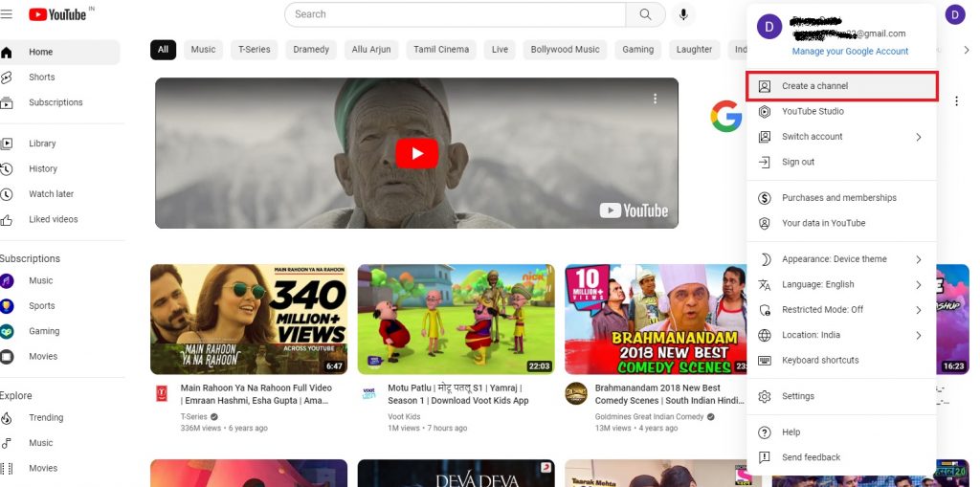Click the Home icon in the sidebar
Image resolution: width=980 pixels, height=487 pixels.
pyautogui.click(x=7, y=53)
